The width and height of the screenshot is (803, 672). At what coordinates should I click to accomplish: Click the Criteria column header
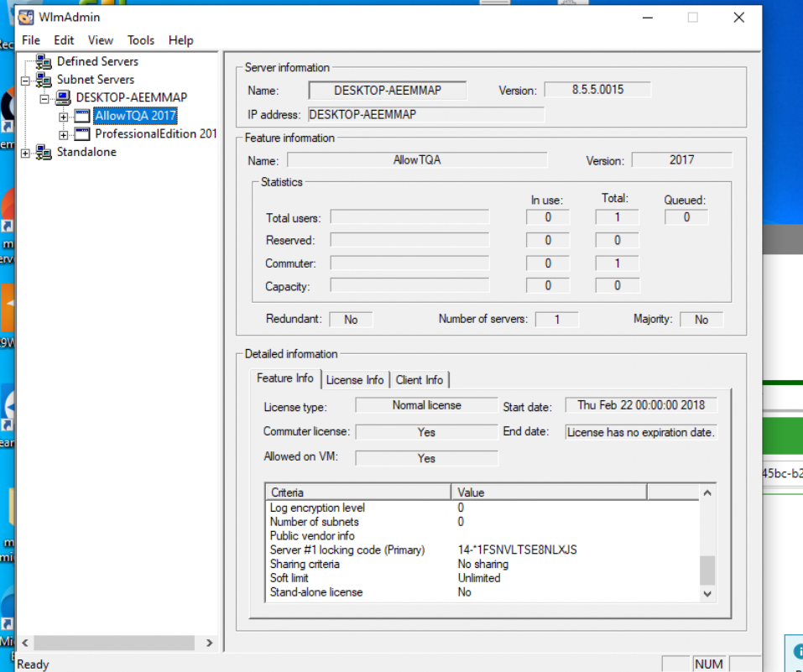pos(358,492)
